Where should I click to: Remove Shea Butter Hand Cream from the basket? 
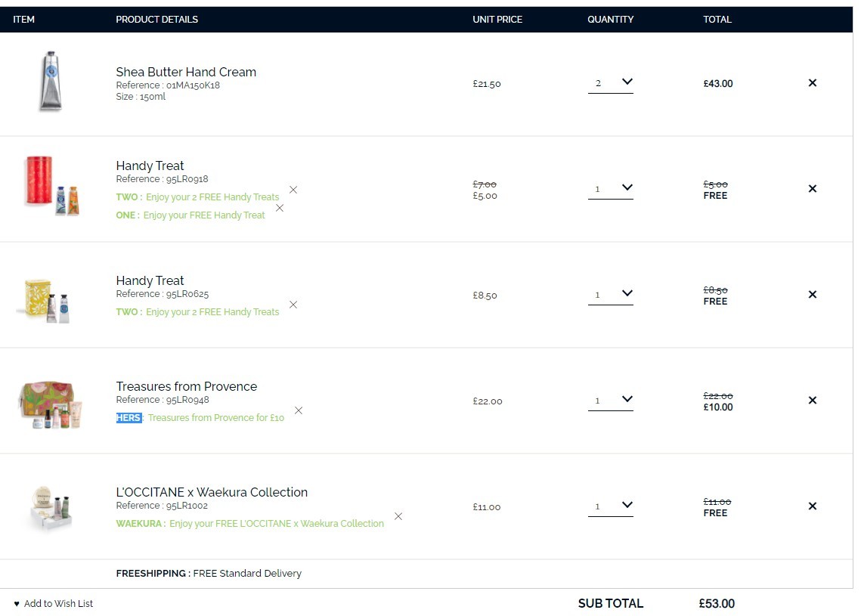pyautogui.click(x=812, y=83)
